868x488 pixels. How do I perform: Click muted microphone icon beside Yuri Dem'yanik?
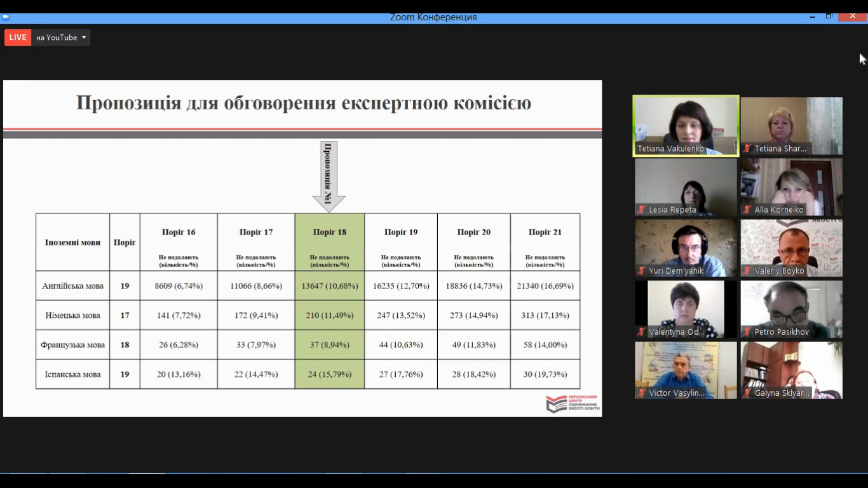[642, 271]
